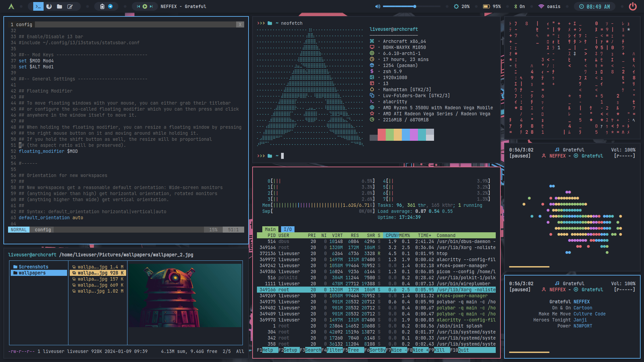Image resolution: width=644 pixels, height=362 pixels.
Task: Toggle mute with the speaker icon
Action: (377, 6)
